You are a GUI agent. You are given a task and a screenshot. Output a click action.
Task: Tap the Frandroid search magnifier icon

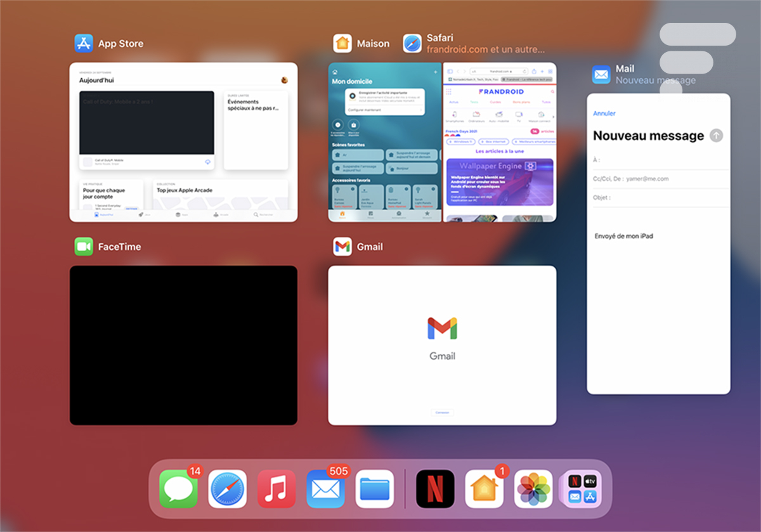pyautogui.click(x=552, y=91)
